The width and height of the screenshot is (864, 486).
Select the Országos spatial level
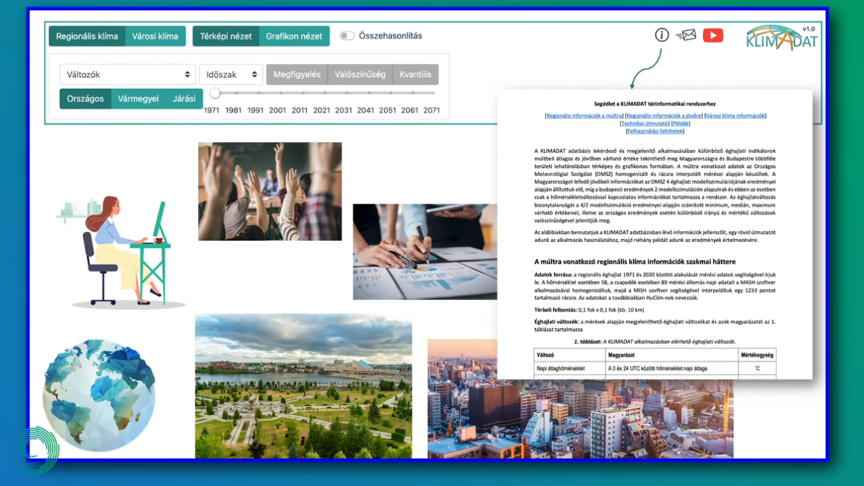tap(85, 99)
